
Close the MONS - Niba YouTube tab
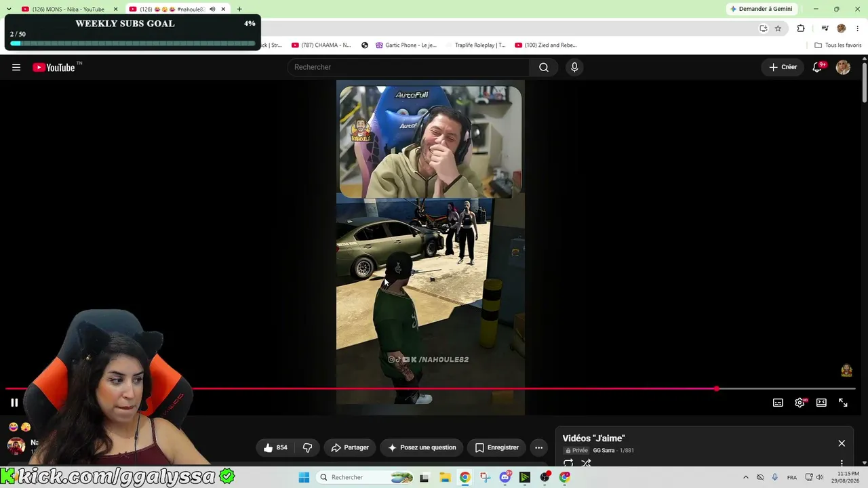click(115, 9)
